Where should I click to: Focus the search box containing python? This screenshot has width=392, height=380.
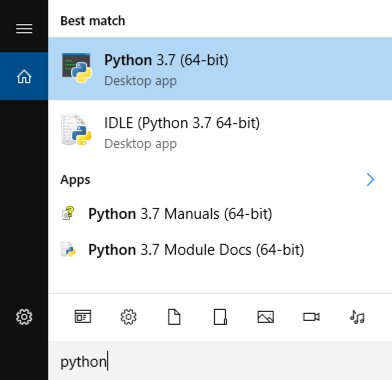220,361
